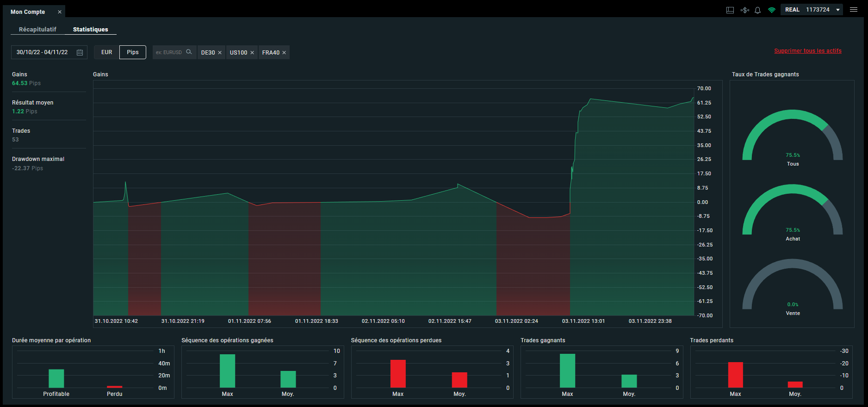Viewport: 868px width, 407px height.
Task: Open the calendar date picker icon
Action: click(80, 52)
